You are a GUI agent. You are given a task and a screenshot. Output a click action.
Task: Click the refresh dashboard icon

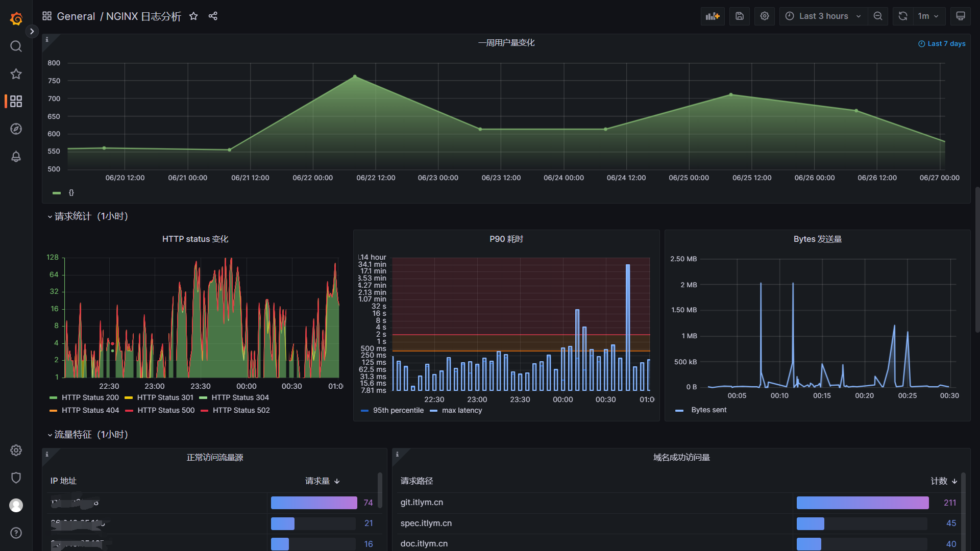(902, 16)
